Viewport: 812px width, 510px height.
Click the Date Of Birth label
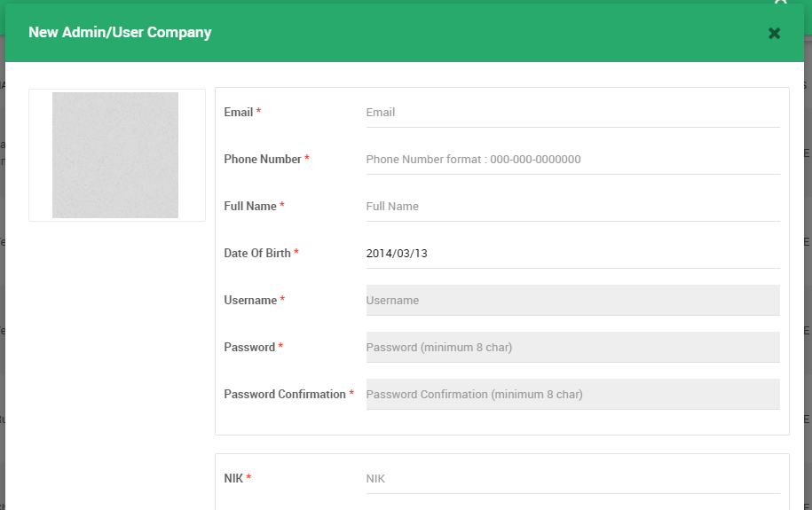click(x=257, y=253)
